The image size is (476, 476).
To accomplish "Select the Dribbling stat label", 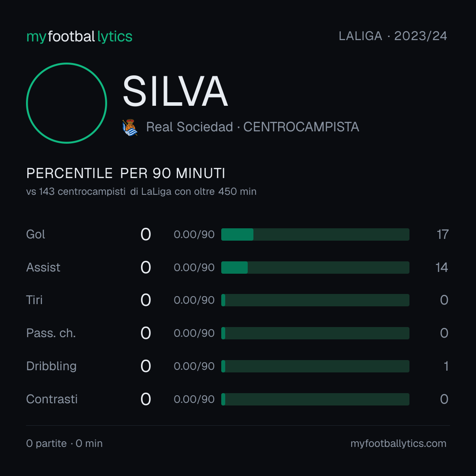I will coord(51,366).
